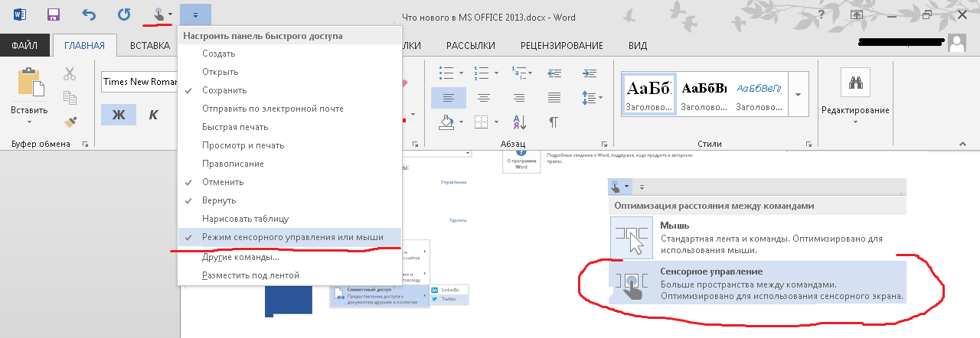Justify paragraph alignment icon
Screen dimensions: 980x338
554,97
